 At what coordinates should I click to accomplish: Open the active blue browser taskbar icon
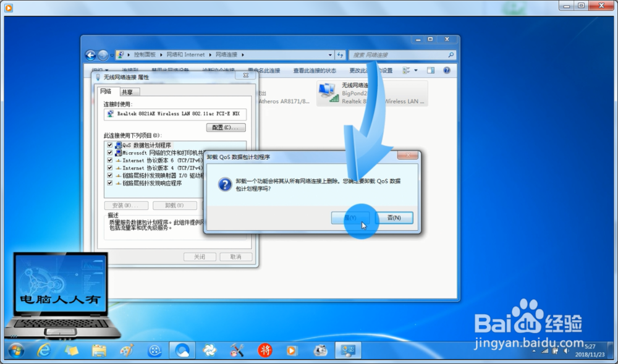182,350
